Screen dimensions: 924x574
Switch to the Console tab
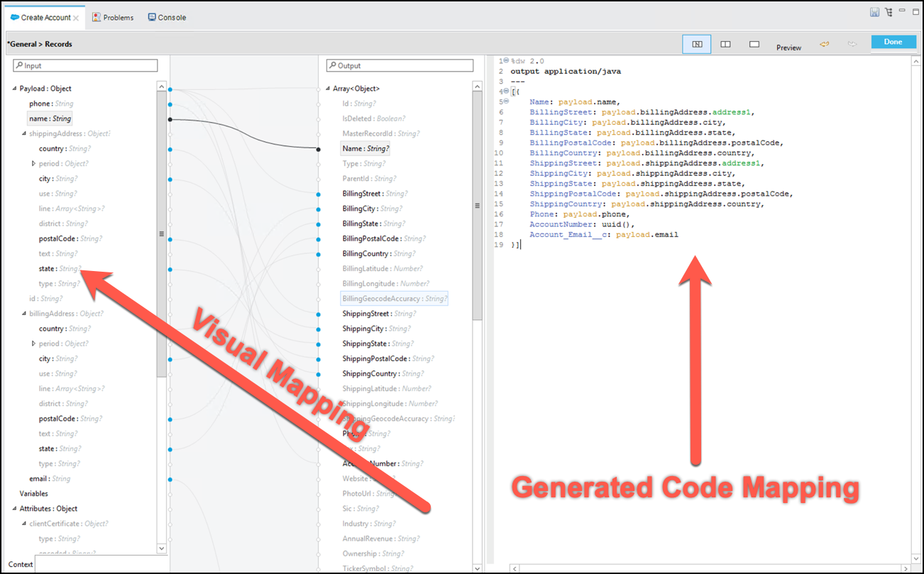pyautogui.click(x=167, y=17)
